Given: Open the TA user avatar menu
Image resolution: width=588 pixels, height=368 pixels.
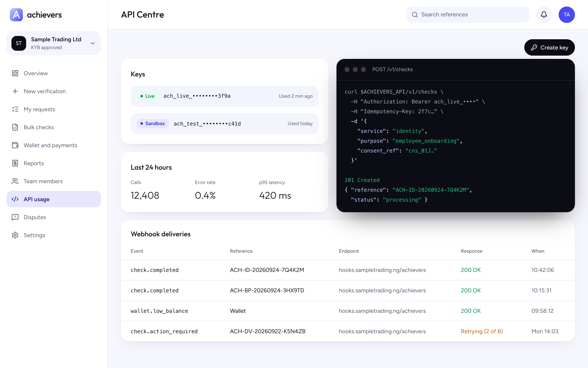Looking at the screenshot, I should click(567, 15).
